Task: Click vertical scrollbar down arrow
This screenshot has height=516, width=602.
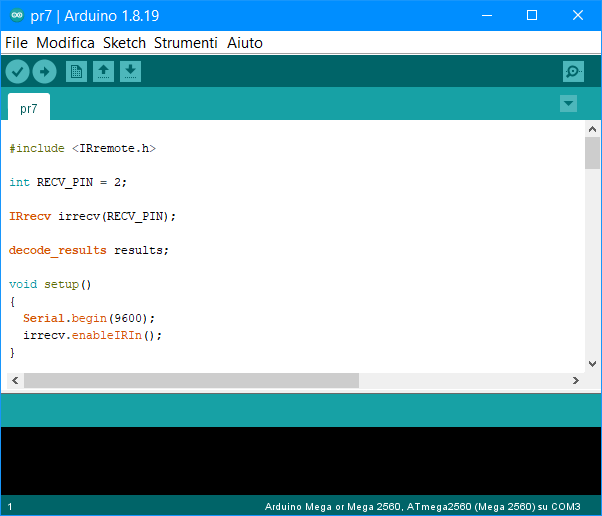Action: 592,364
